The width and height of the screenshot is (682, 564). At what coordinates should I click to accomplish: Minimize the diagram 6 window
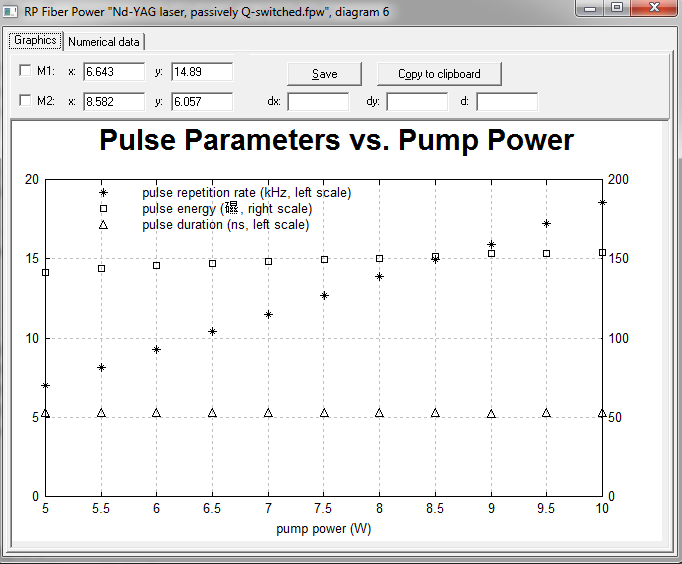coord(592,8)
